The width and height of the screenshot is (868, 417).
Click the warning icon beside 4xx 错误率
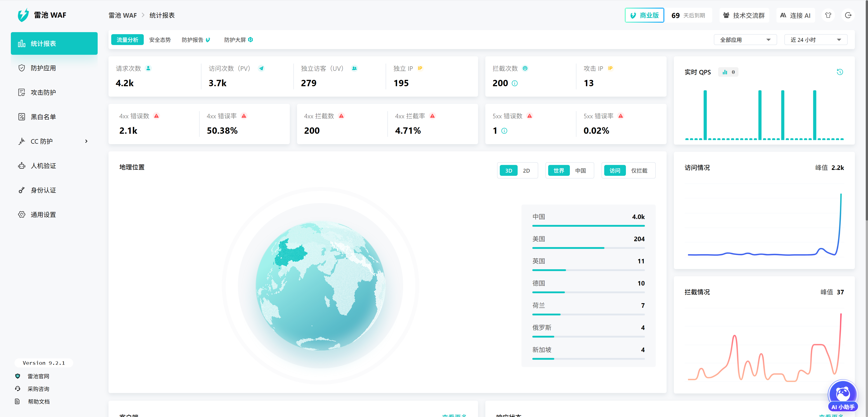coord(244,116)
